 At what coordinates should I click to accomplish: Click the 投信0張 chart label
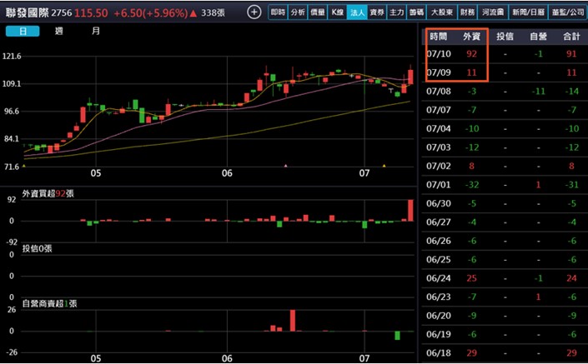click(37, 249)
